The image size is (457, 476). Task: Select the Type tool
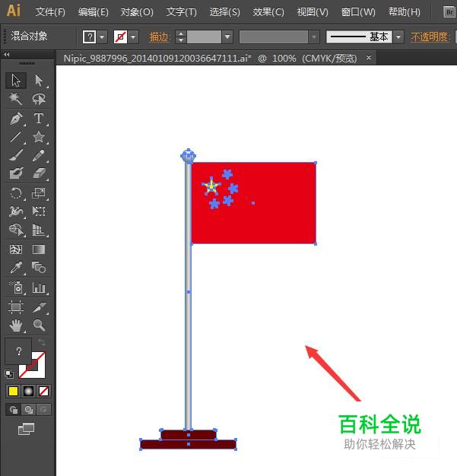point(39,119)
